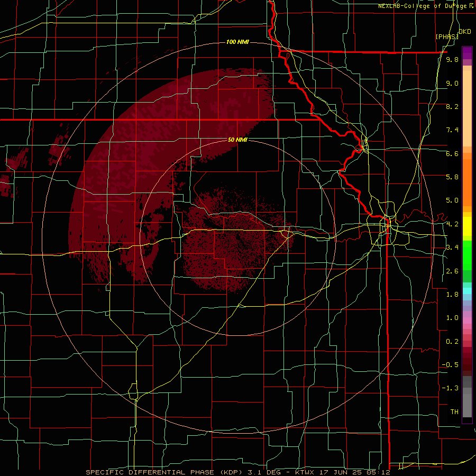This screenshot has width=476, height=476.
Task: Pick the cyan segment of the color bar
Action: pos(467,291)
